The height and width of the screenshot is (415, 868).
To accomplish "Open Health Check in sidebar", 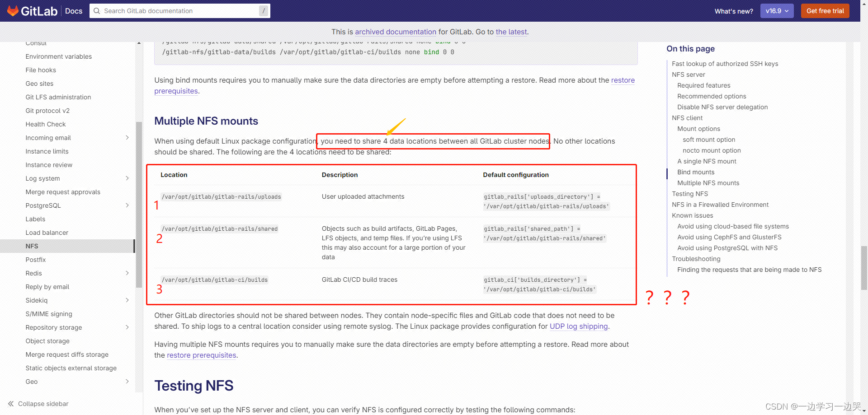I will coord(46,124).
